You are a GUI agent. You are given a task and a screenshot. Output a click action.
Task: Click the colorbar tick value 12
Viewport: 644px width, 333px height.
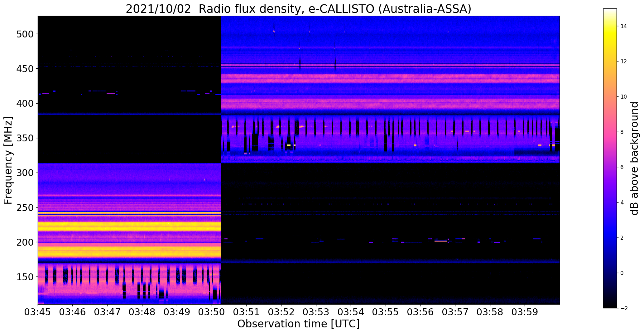624,61
